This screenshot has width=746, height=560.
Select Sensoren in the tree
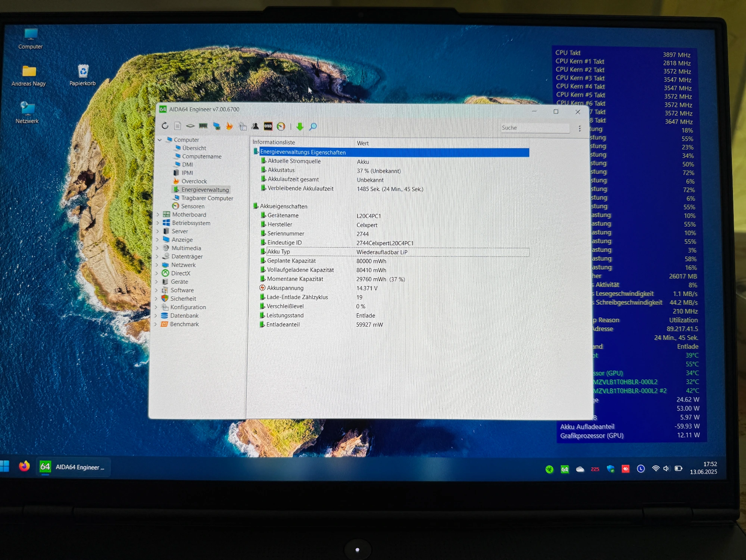[193, 206]
